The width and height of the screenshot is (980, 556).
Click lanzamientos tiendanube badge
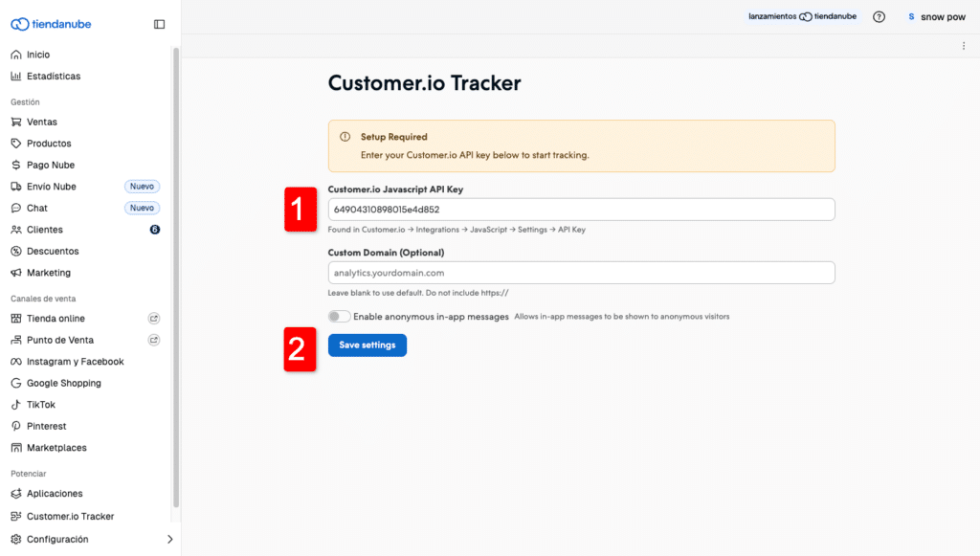tap(803, 17)
